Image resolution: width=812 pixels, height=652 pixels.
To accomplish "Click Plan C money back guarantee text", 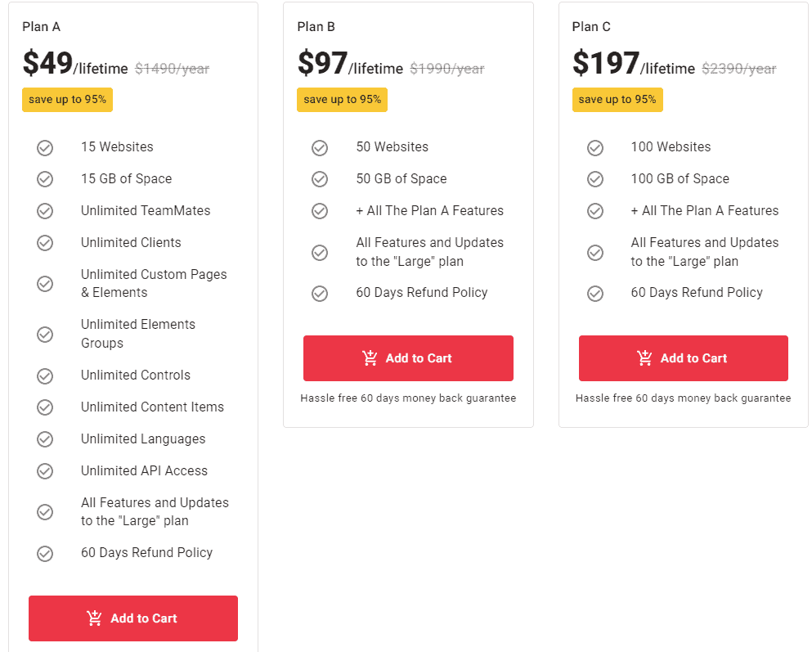I will click(683, 398).
